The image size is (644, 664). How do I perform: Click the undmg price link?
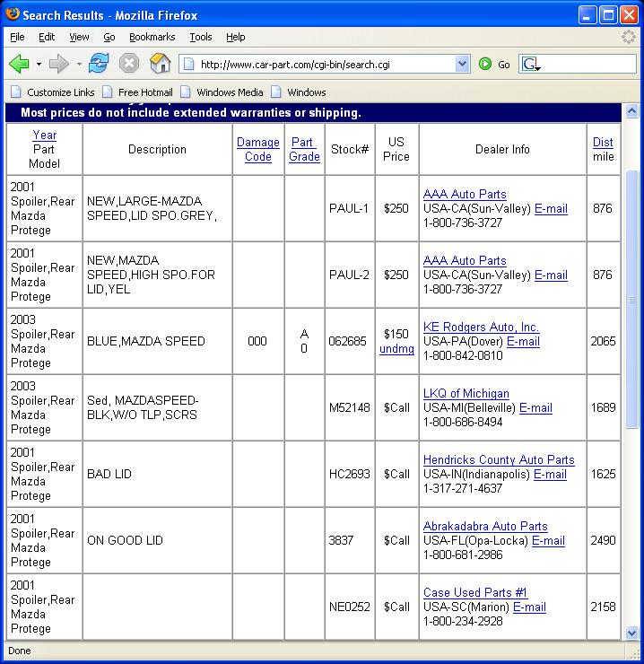click(396, 349)
